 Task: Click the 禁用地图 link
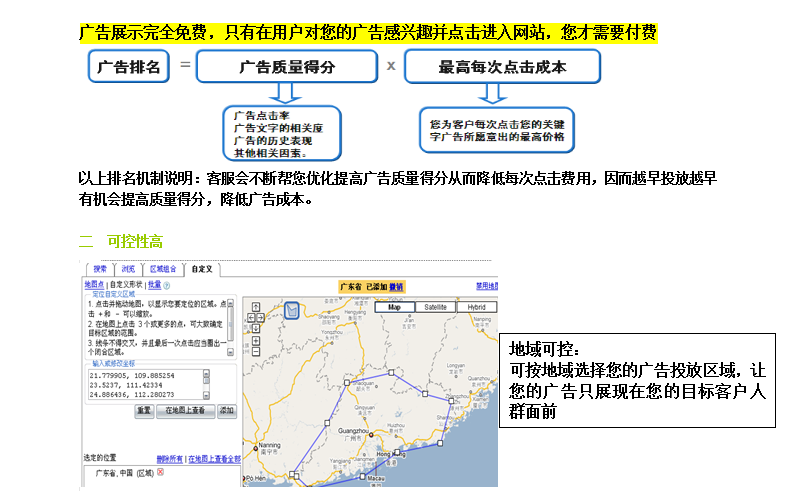(x=487, y=286)
